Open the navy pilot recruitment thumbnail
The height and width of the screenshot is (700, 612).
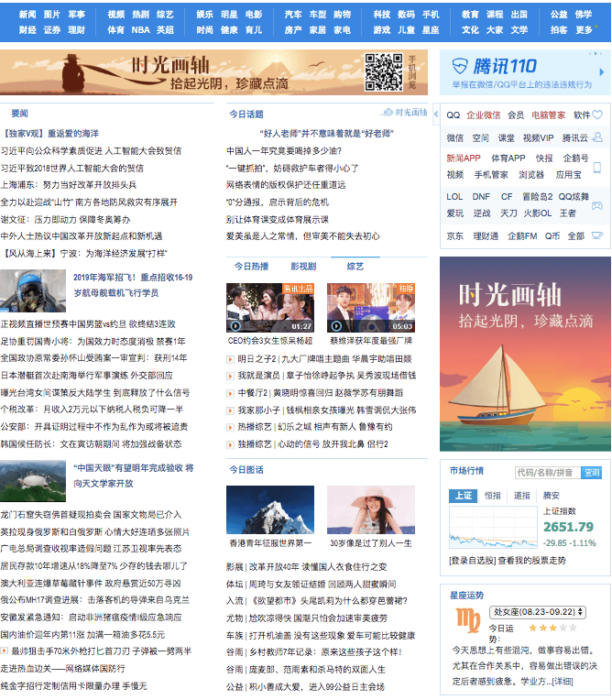point(33,290)
